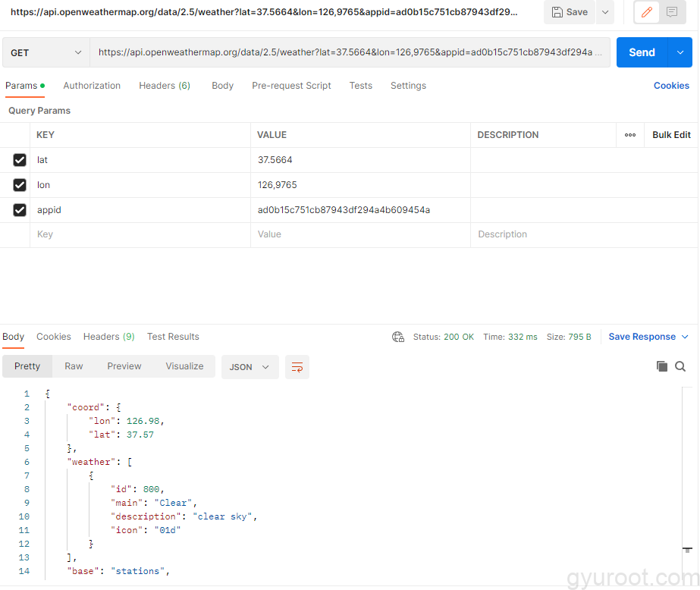The width and height of the screenshot is (700, 590).
Task: Click the Save floppy disk button
Action: (570, 12)
